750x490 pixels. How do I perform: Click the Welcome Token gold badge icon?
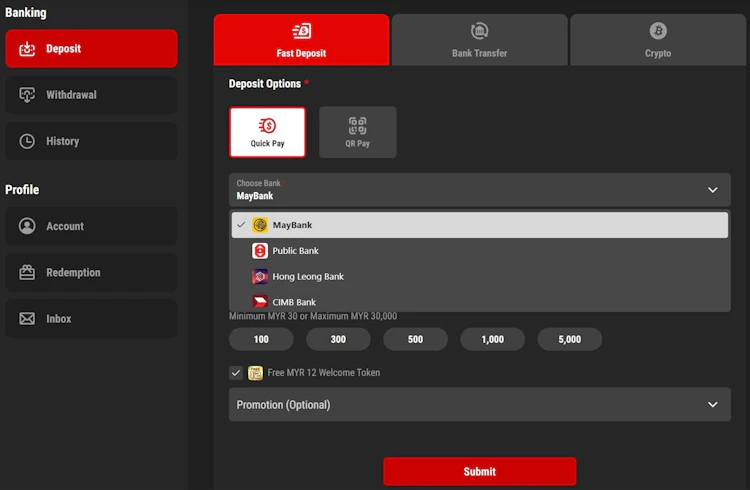pyautogui.click(x=255, y=373)
